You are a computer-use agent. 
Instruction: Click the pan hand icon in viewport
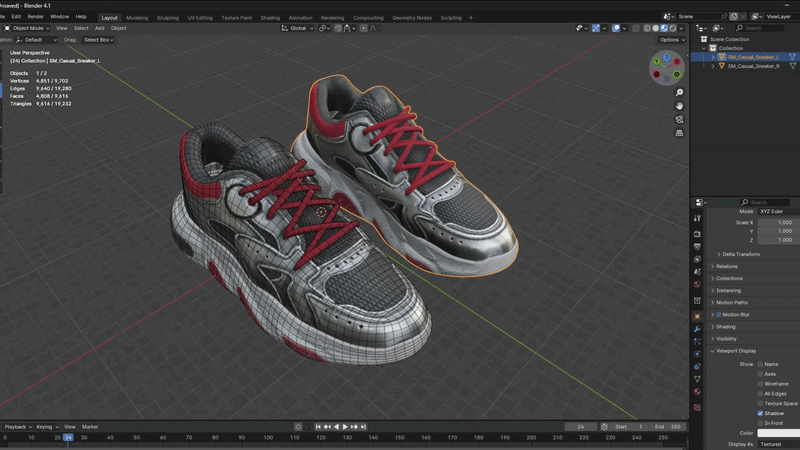pyautogui.click(x=679, y=106)
